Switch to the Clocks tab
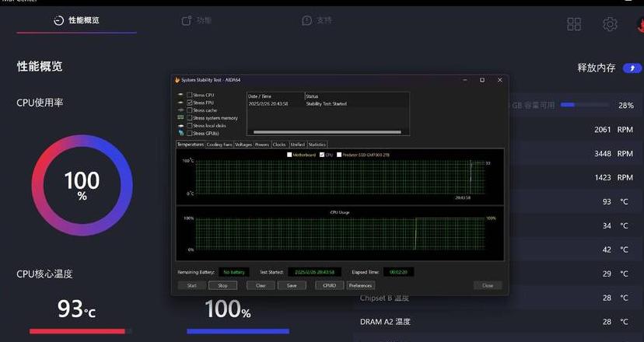This screenshot has width=644, height=342. point(279,145)
